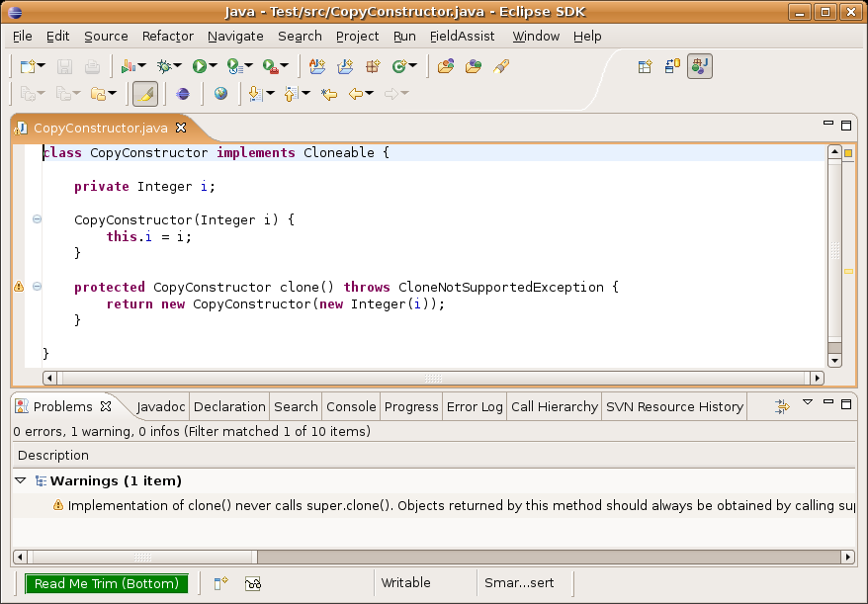Click the purple Eclipse sphere toolbar icon
Screen dimensions: 868x604
(183, 94)
